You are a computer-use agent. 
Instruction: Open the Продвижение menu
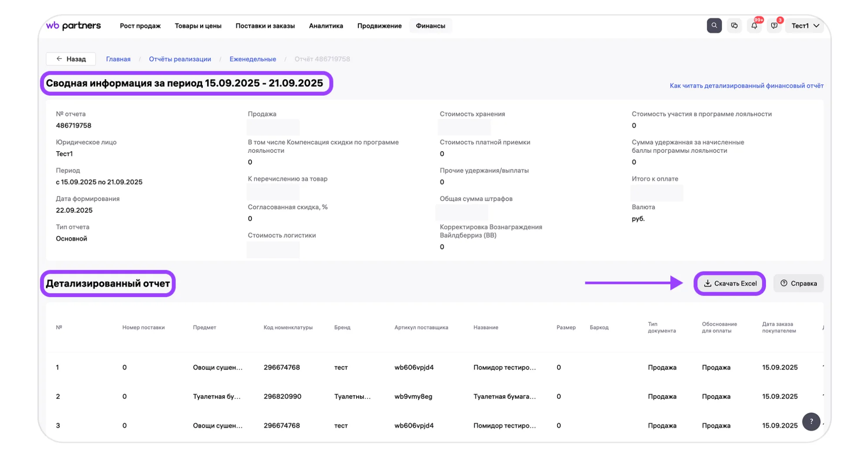(x=379, y=26)
